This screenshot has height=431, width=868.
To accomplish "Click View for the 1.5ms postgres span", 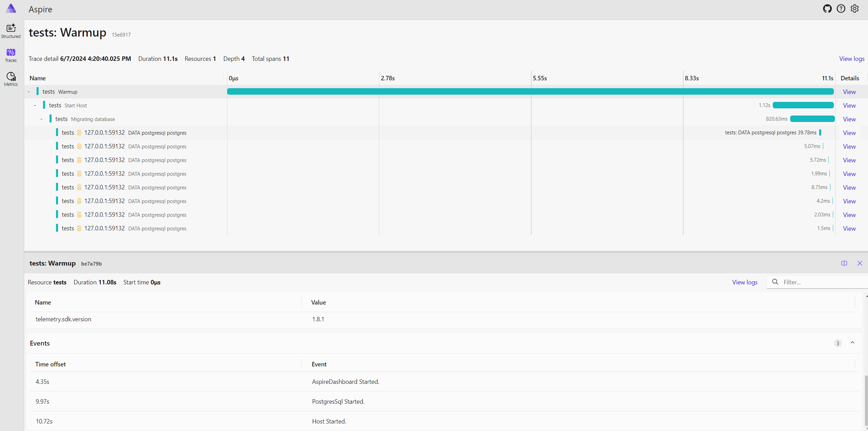I will point(849,229).
